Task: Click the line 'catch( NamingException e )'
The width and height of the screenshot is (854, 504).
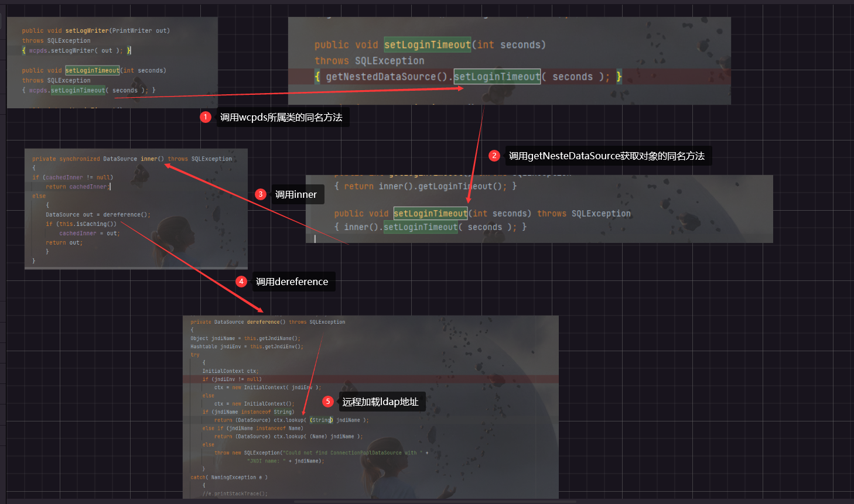Action: 229,478
